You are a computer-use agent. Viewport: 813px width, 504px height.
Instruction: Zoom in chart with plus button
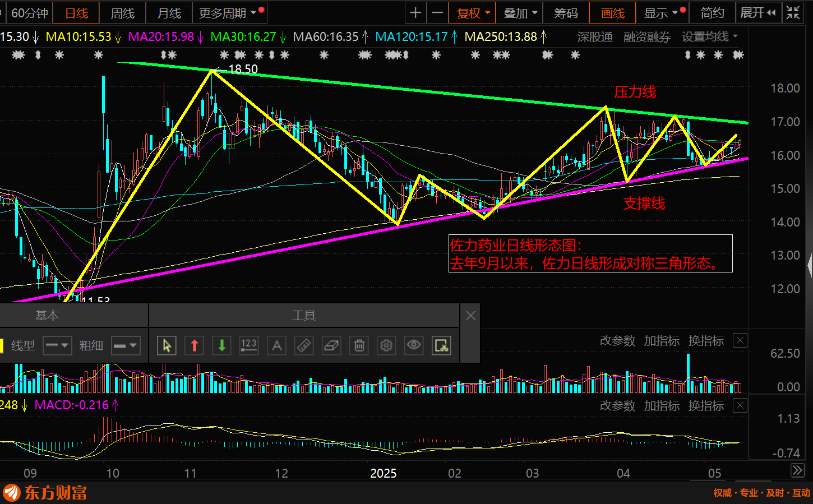(415, 12)
